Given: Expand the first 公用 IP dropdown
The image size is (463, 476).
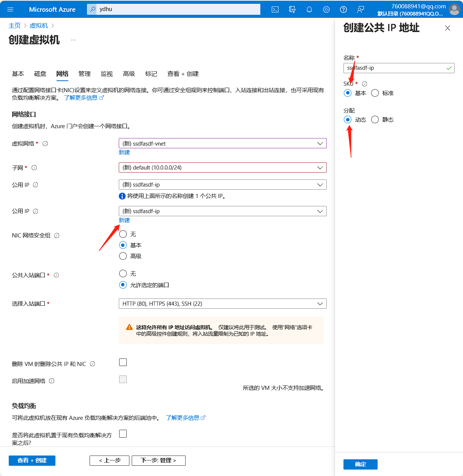Looking at the screenshot, I should (x=223, y=184).
